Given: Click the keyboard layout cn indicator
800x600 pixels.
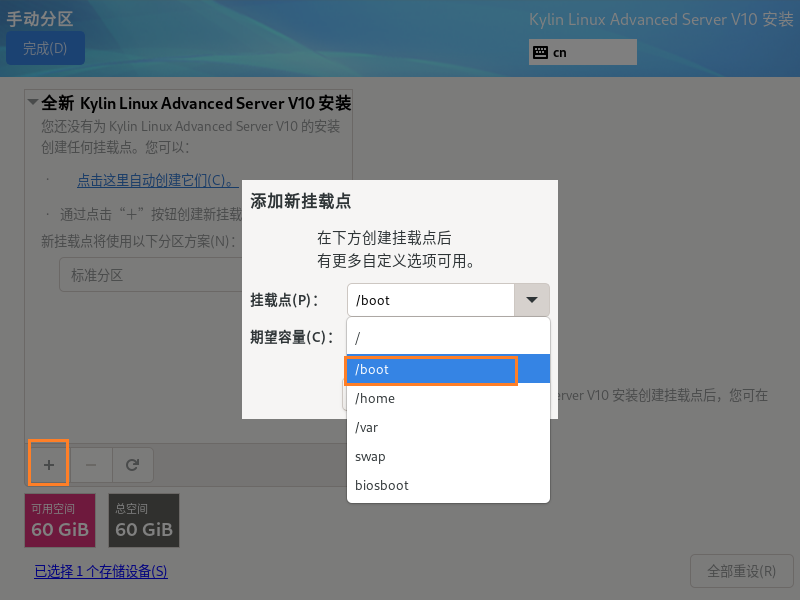Looking at the screenshot, I should pyautogui.click(x=582, y=52).
